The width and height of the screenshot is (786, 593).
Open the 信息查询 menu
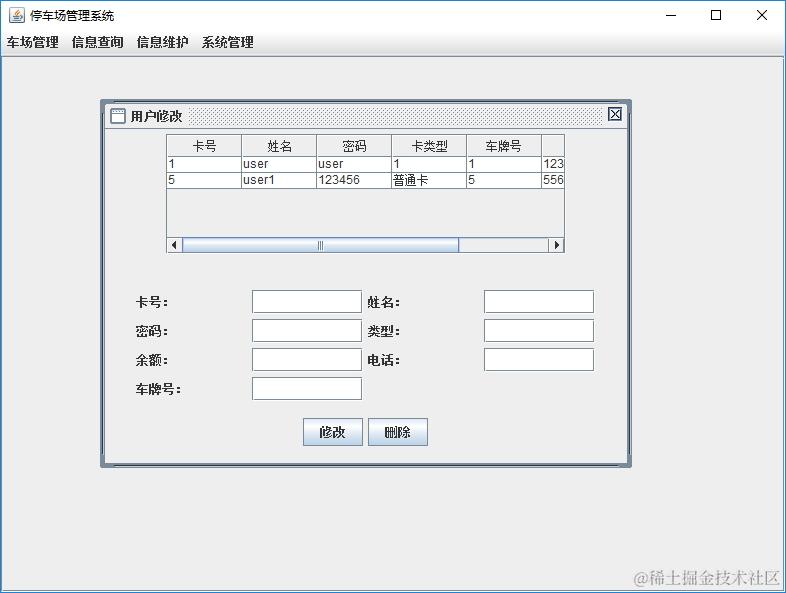coord(98,42)
